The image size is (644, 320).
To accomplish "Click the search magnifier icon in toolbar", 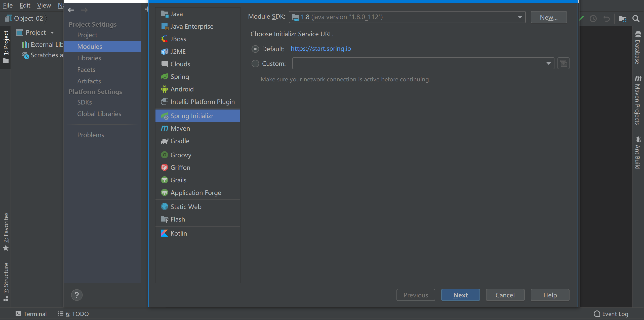I will tap(636, 19).
